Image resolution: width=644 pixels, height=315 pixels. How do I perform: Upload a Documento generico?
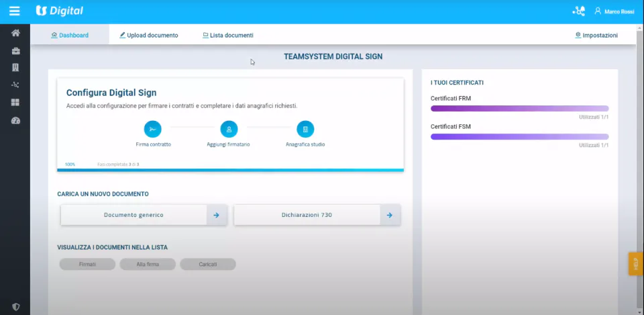(133, 215)
